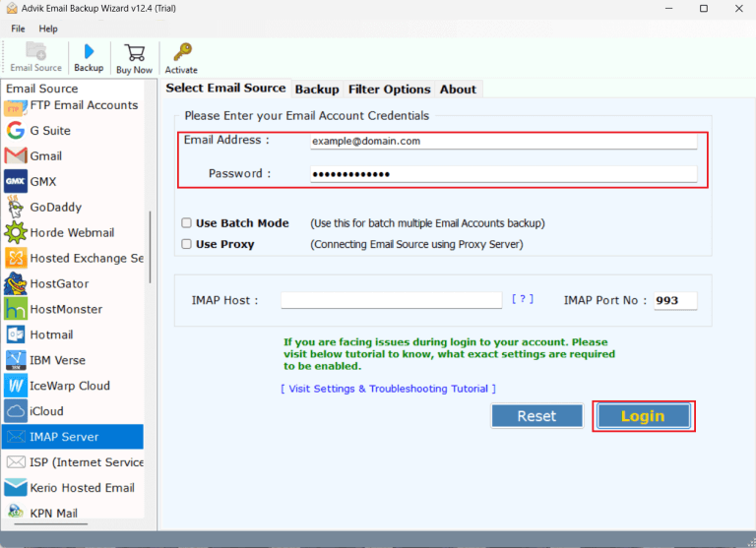Click the Activate key icon
Viewport: 756px width, 548px height.
click(182, 52)
